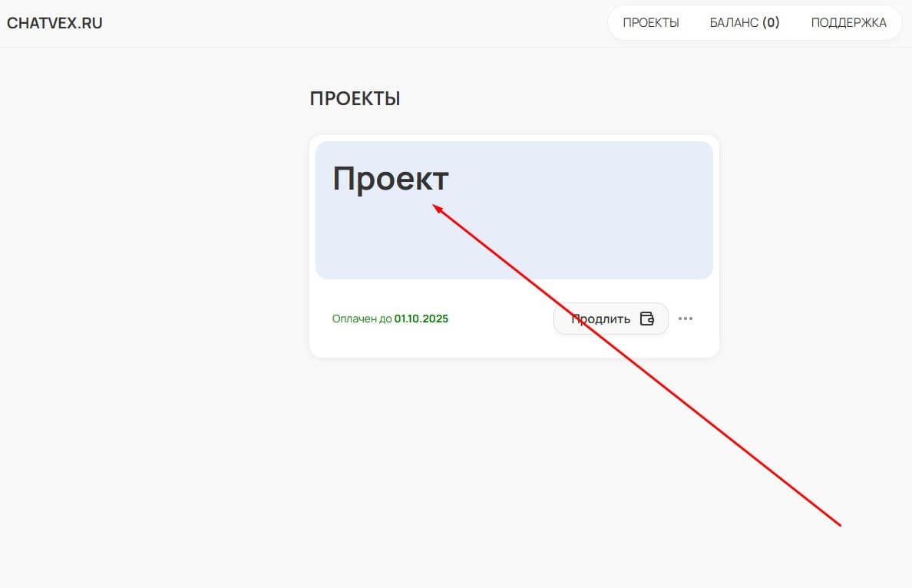Open the ПРОЕКТЫ navigation item
The width and height of the screenshot is (912, 588).
(651, 23)
